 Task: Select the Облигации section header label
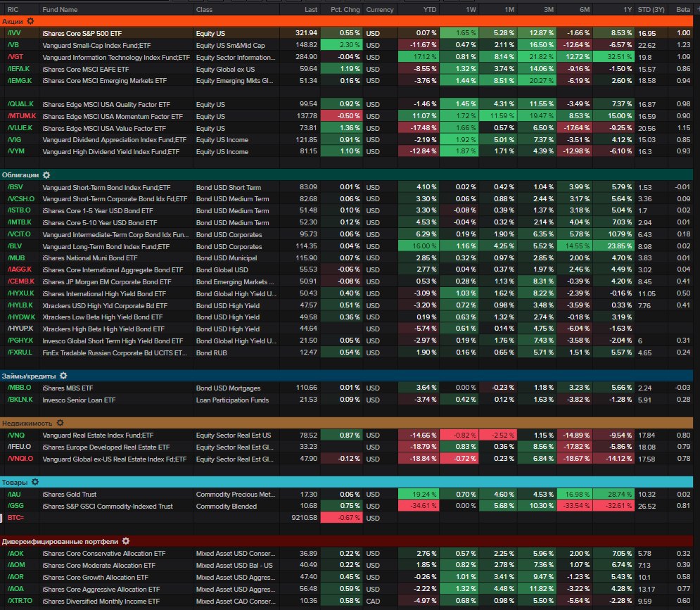tap(20, 175)
